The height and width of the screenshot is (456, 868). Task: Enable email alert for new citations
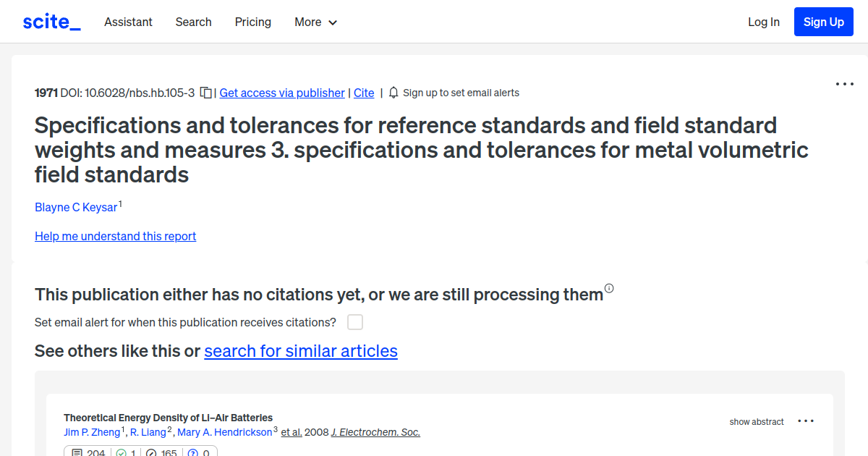[x=355, y=322]
